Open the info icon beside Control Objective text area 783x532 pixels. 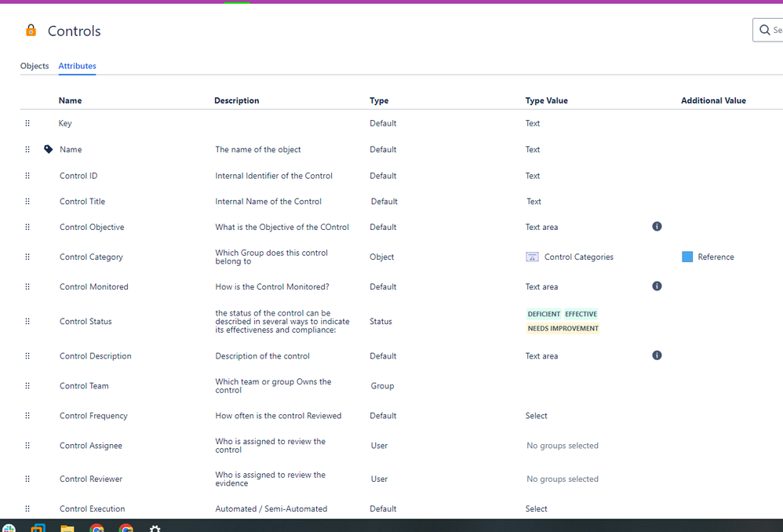tap(657, 227)
